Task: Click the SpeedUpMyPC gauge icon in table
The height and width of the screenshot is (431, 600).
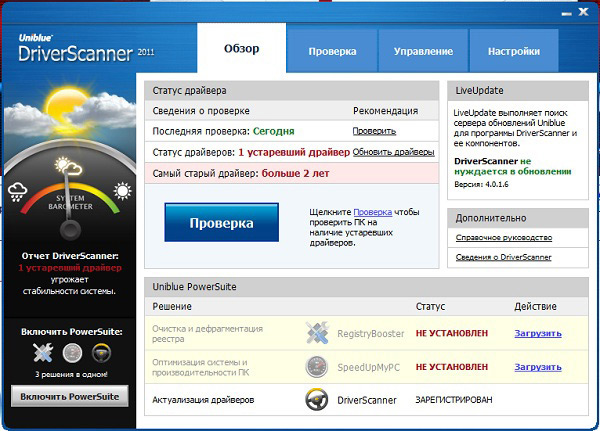Action: click(316, 366)
